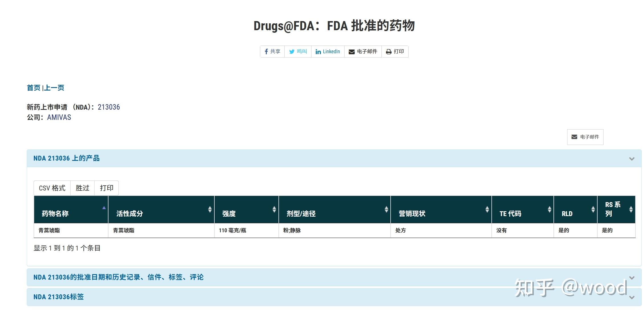Sort by 剂型/途径 column

coord(335,210)
